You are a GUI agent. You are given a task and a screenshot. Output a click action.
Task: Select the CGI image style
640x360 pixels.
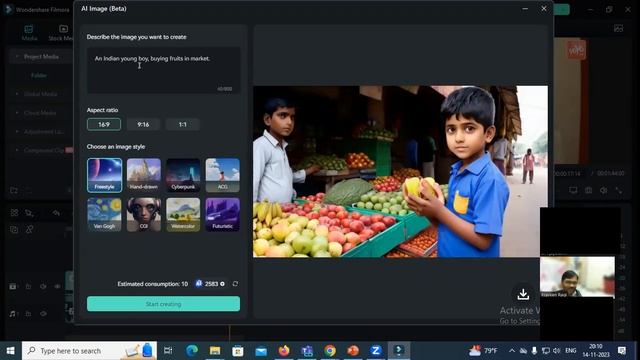coord(144,215)
